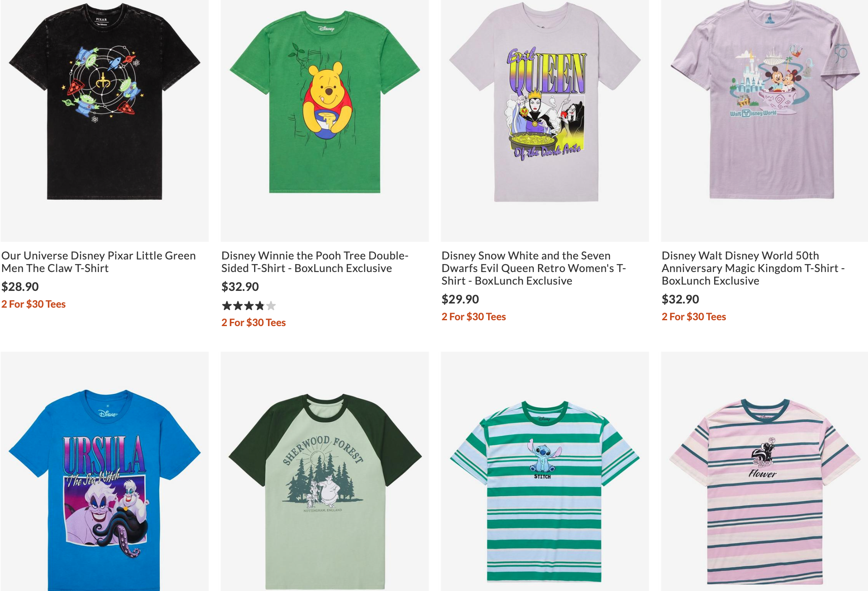Open 2 For $30 Tees promo under Claw shirt
This screenshot has width=868, height=591.
point(34,304)
